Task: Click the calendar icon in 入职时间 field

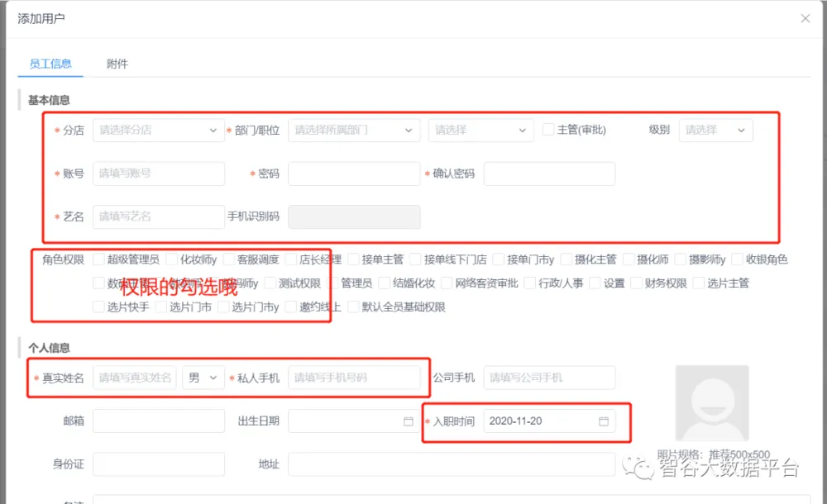Action: (604, 421)
